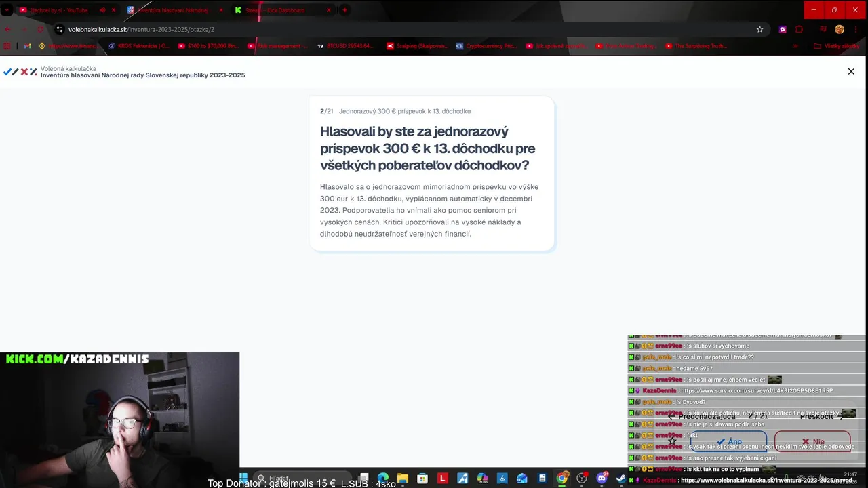Image resolution: width=868 pixels, height=488 pixels.
Task: Go back via Predchádzajúca link
Action: 701,416
